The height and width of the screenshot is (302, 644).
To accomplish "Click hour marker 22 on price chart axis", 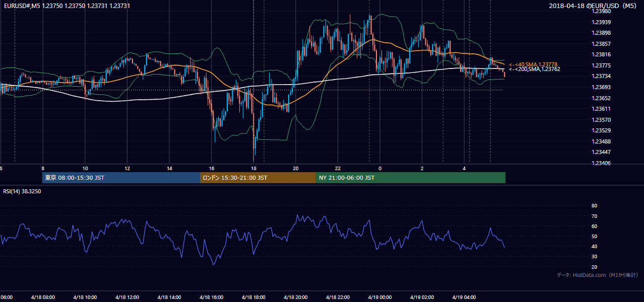I will click(338, 168).
